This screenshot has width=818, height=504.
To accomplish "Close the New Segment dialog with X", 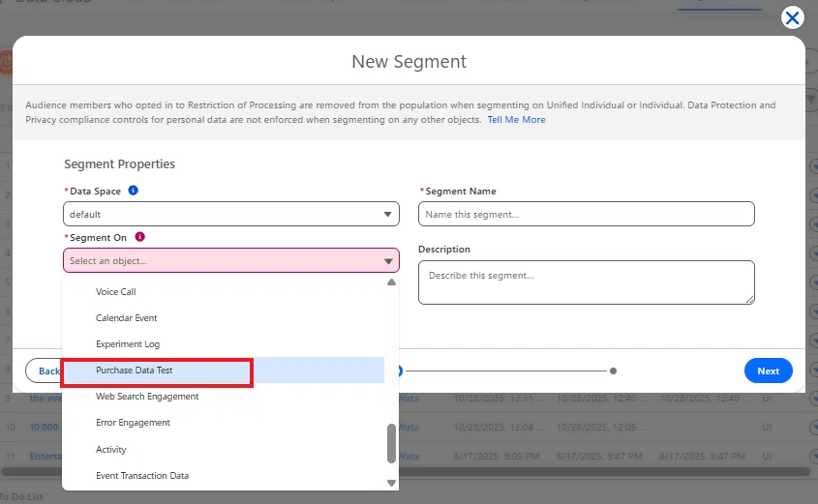I will coord(792,18).
